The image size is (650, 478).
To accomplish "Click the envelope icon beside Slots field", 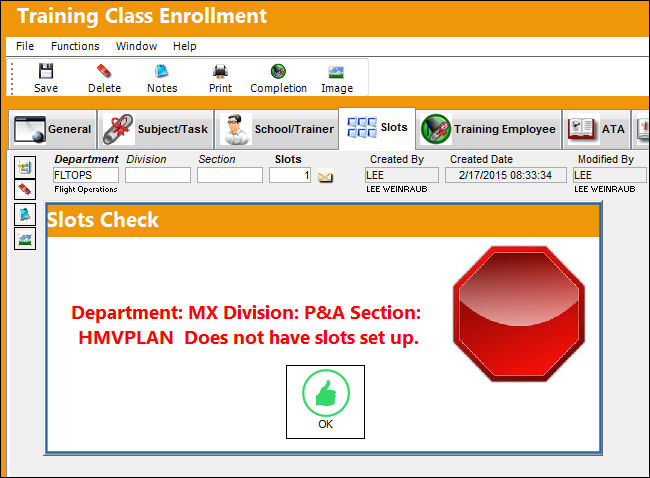I will 325,177.
